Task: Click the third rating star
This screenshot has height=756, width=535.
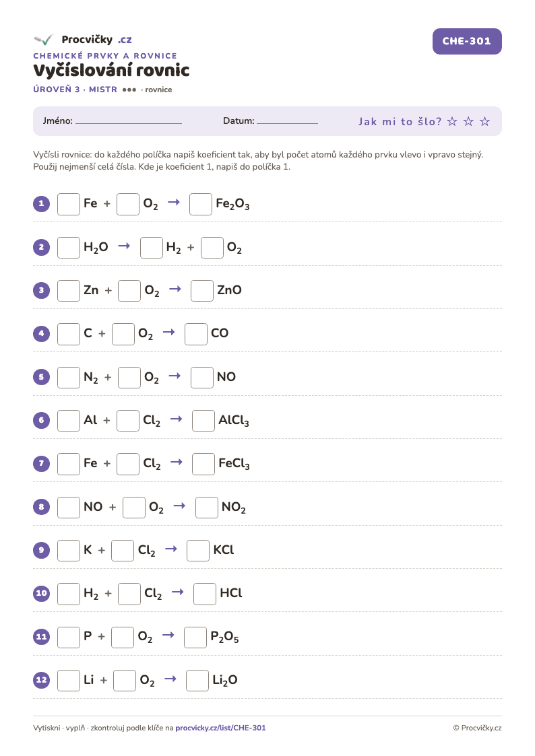Action: coord(485,121)
